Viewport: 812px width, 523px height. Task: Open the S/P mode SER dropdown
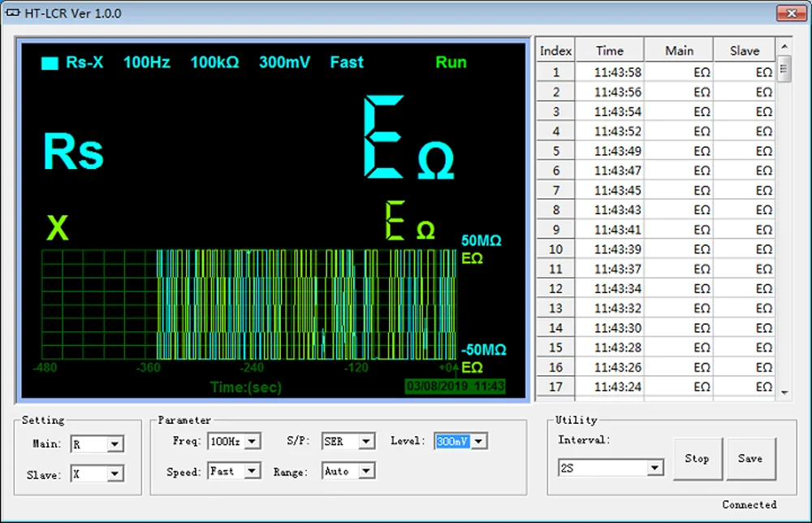point(366,442)
